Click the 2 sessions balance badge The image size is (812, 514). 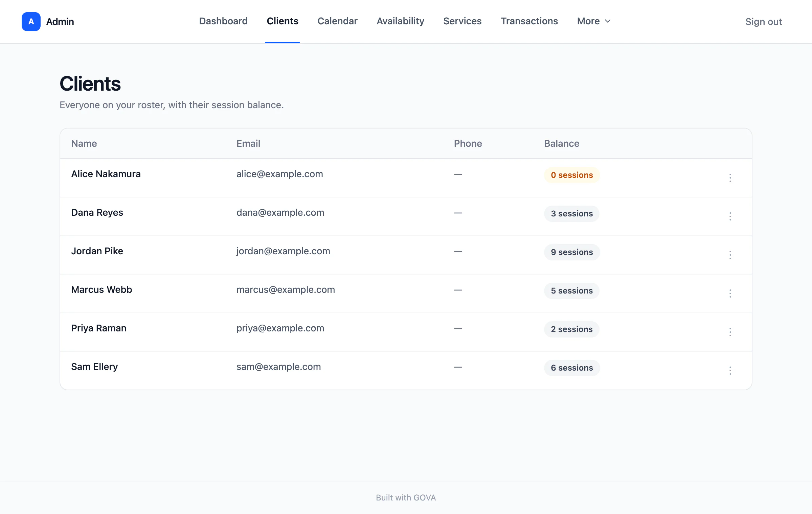coord(572,329)
